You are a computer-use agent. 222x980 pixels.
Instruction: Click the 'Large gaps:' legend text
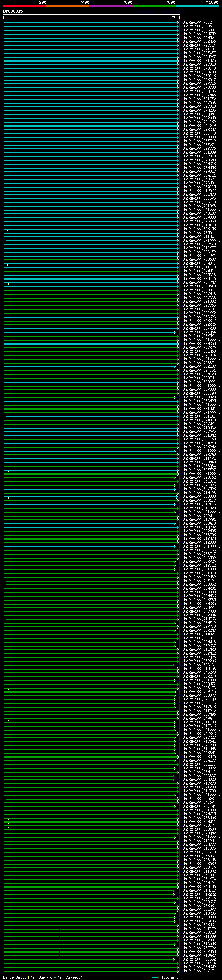[x=15, y=977]
